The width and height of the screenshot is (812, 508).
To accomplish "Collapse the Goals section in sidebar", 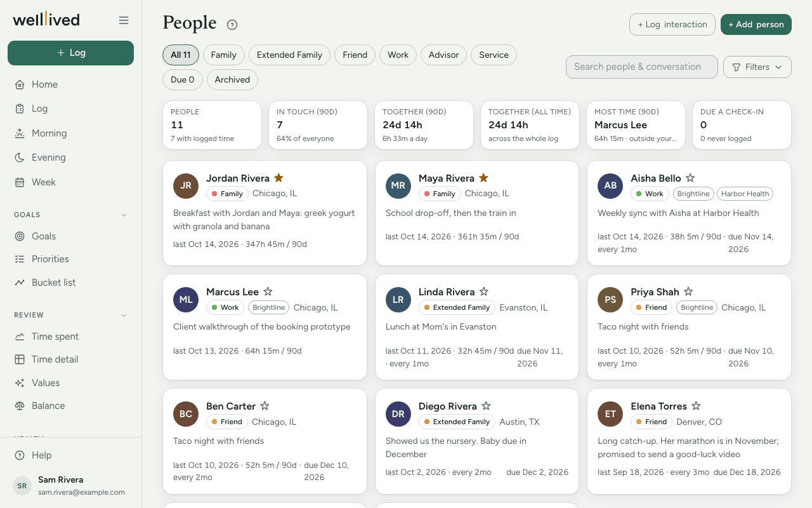I will 124,215.
